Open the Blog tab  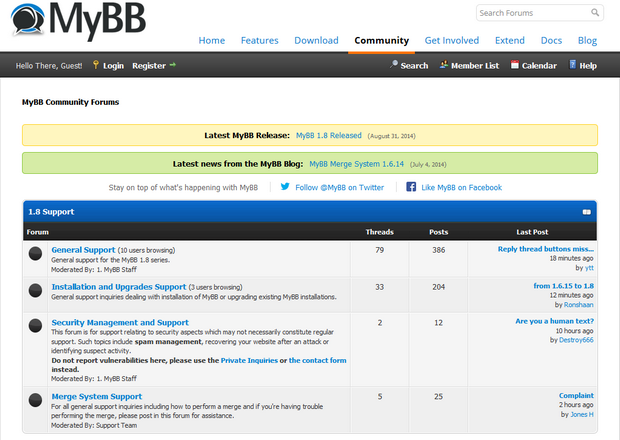pos(587,40)
